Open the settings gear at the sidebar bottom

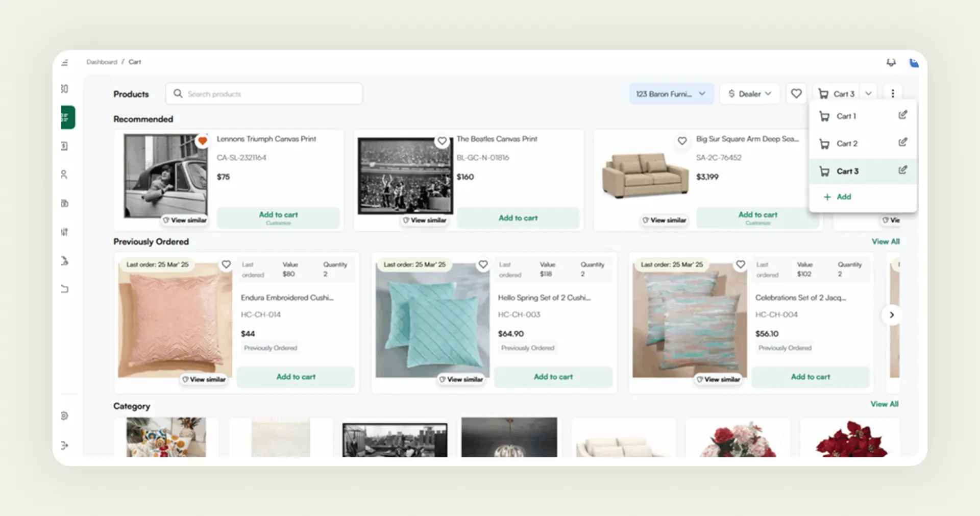coord(64,416)
